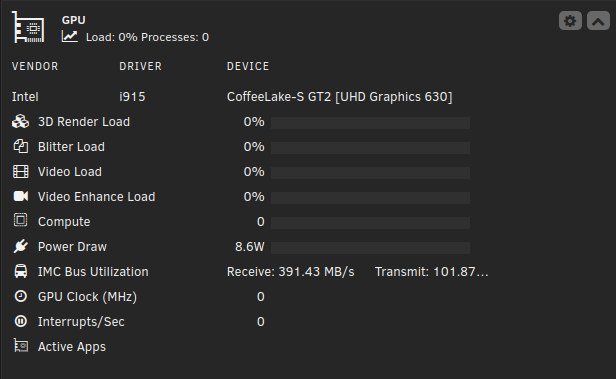The image size is (616, 379).
Task: Click the Power Draw plug icon
Action: (20, 246)
